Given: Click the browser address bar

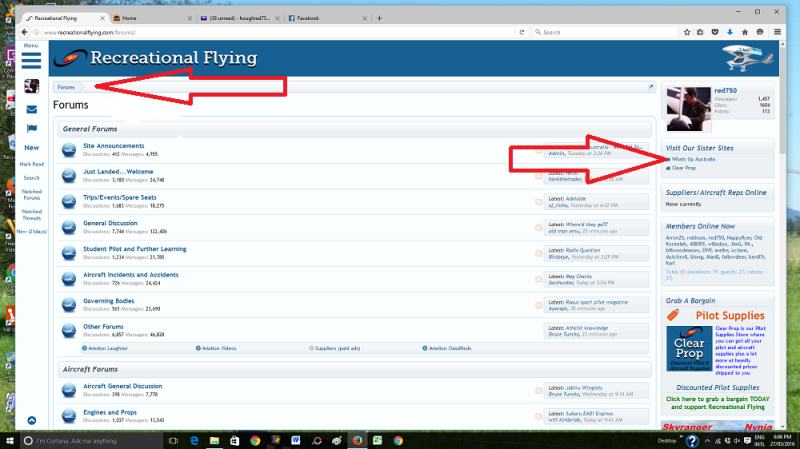Looking at the screenshot, I should [278, 32].
